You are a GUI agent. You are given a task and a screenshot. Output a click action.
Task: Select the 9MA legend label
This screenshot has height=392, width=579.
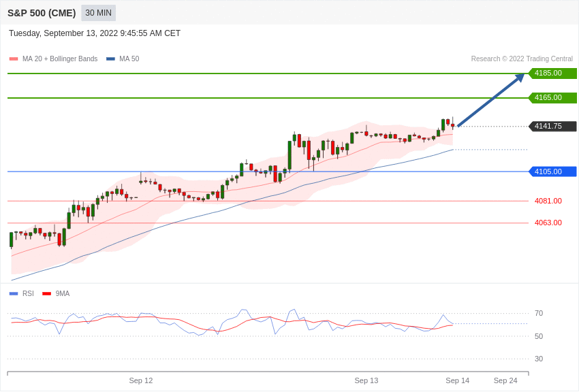[63, 293]
